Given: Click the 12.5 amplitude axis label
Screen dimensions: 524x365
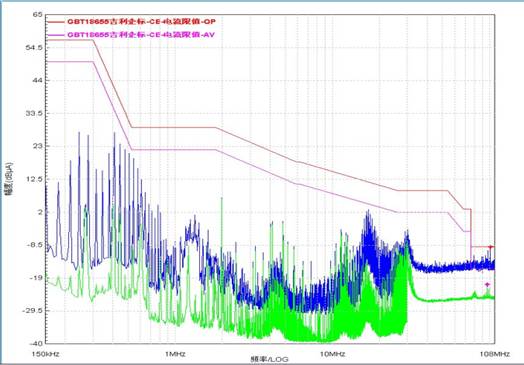Looking at the screenshot, I should point(34,179).
